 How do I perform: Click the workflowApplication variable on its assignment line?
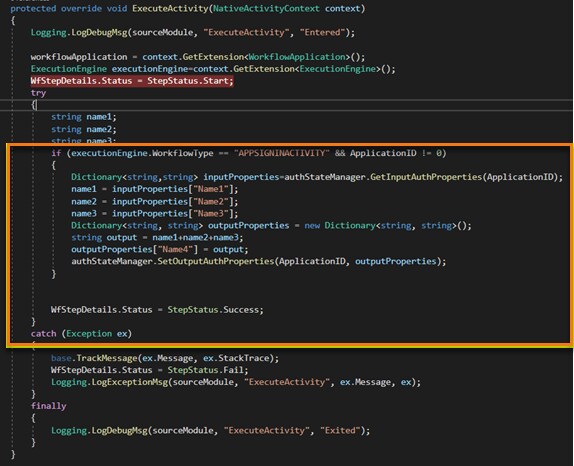pos(79,57)
